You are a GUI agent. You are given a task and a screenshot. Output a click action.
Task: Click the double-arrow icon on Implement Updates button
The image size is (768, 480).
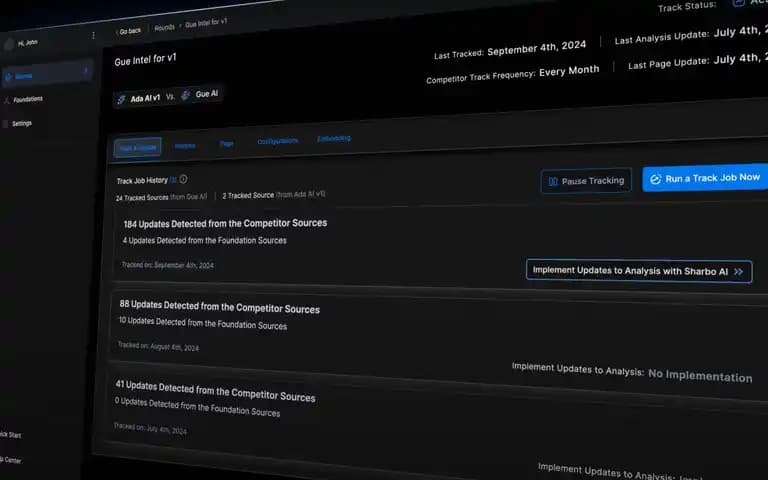pyautogui.click(x=739, y=271)
